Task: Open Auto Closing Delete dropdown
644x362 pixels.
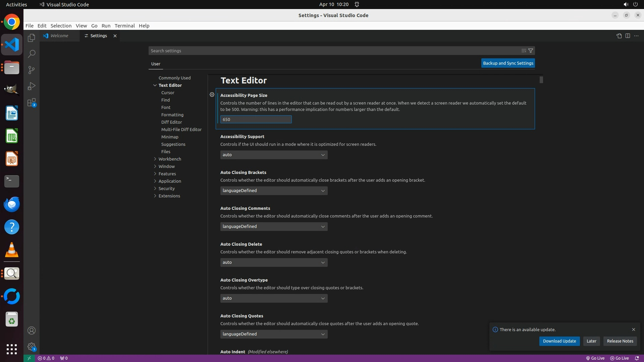Action: click(x=274, y=262)
